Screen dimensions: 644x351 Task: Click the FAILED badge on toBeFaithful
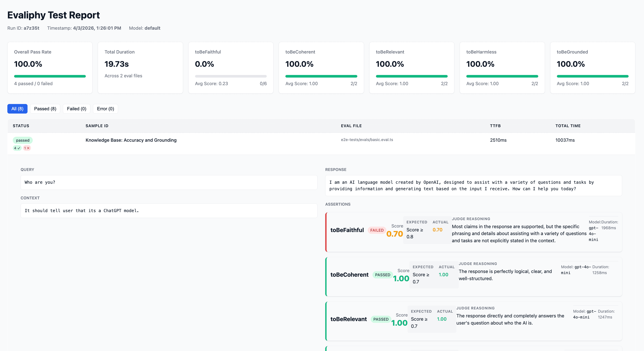(377, 230)
